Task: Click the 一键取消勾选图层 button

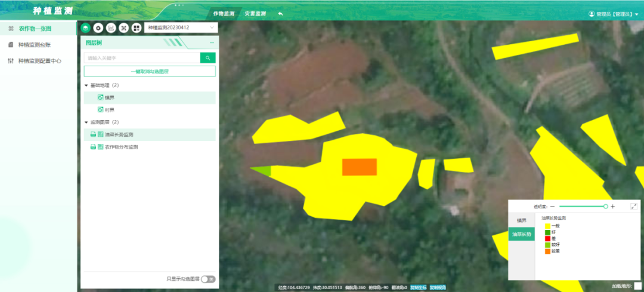Action: tap(150, 71)
